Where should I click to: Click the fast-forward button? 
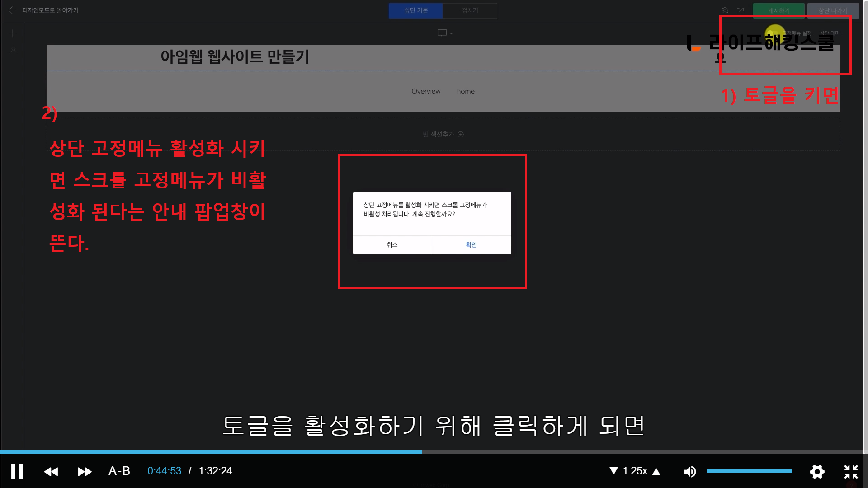coord(85,472)
